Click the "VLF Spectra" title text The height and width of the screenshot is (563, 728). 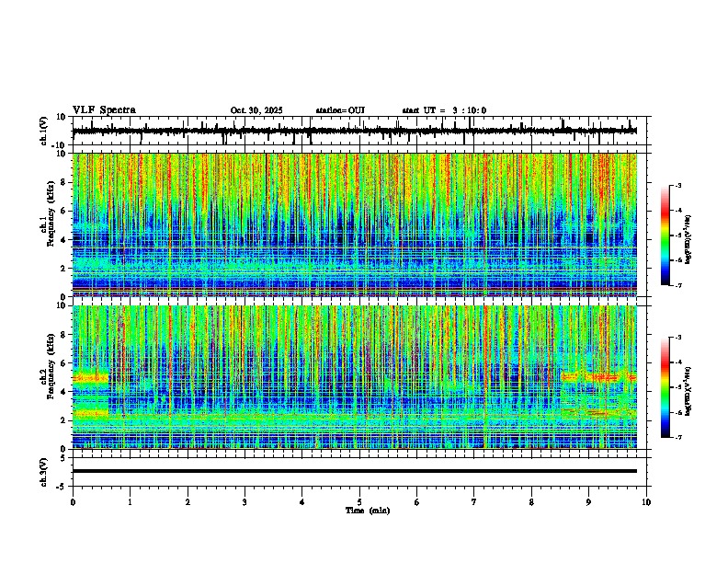point(104,110)
